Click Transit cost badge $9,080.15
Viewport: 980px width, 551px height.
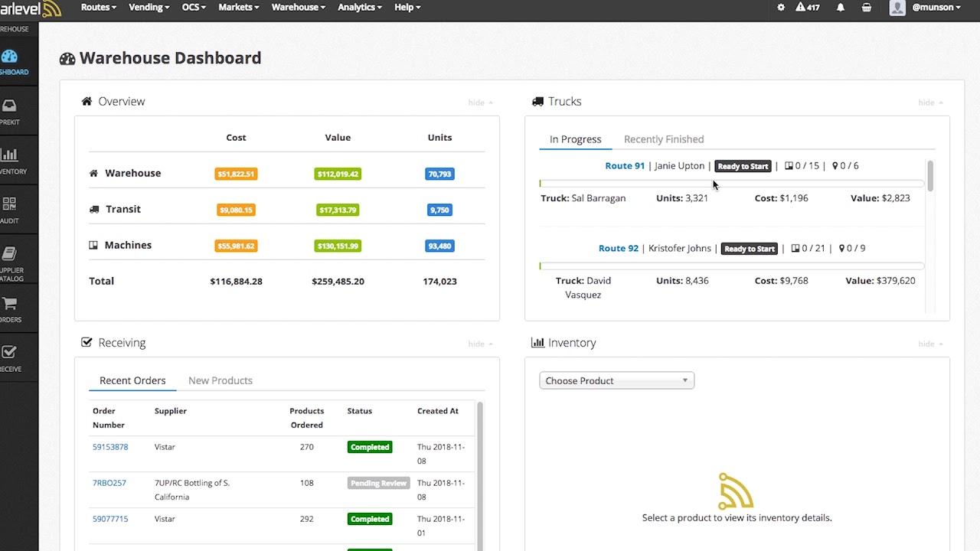click(236, 210)
